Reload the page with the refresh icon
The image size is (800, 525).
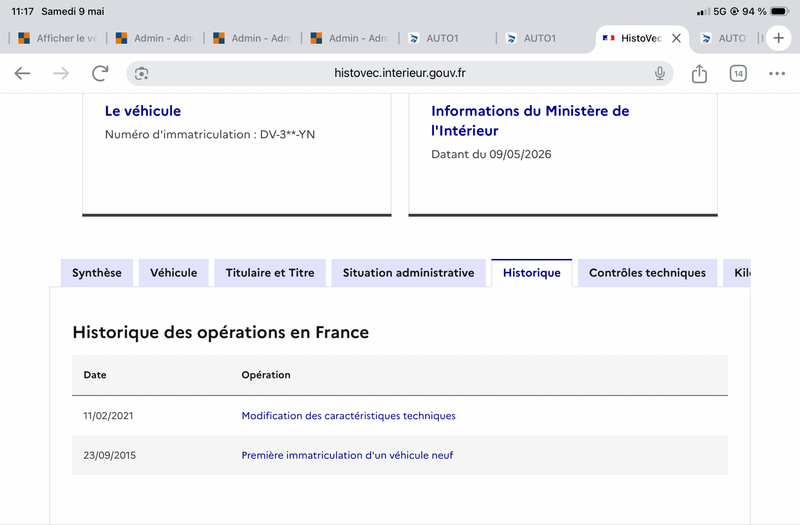click(x=101, y=73)
